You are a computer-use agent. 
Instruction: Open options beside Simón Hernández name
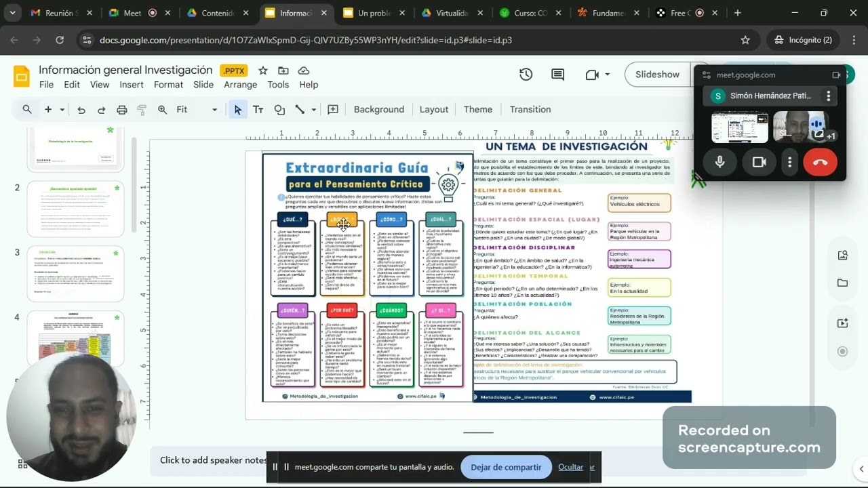829,96
